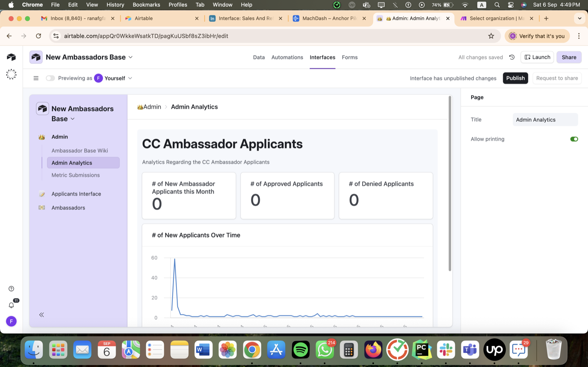Open Ambassadors section in sidebar
The height and width of the screenshot is (367, 588).
click(x=68, y=208)
